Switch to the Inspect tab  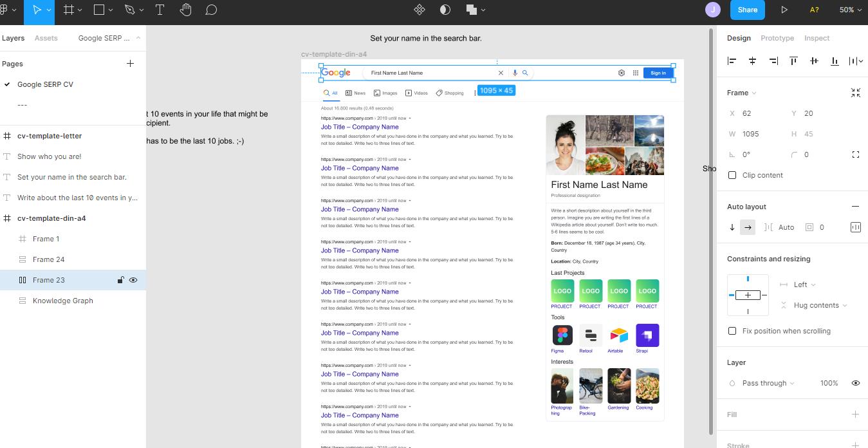[x=817, y=38]
